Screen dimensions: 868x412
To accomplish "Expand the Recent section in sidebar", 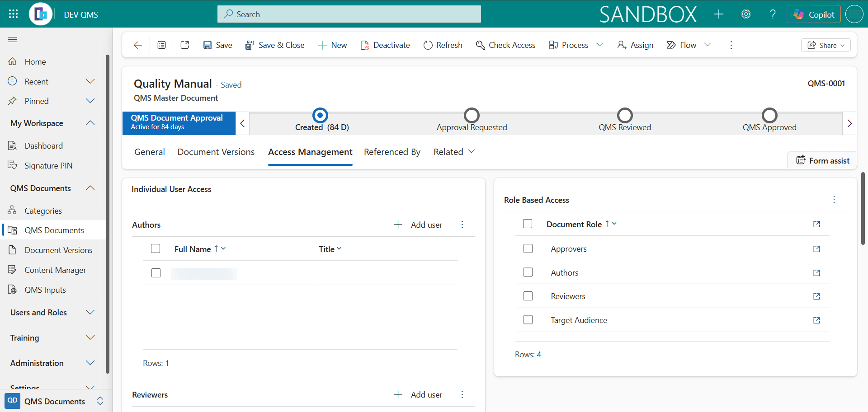I will pyautogui.click(x=90, y=81).
